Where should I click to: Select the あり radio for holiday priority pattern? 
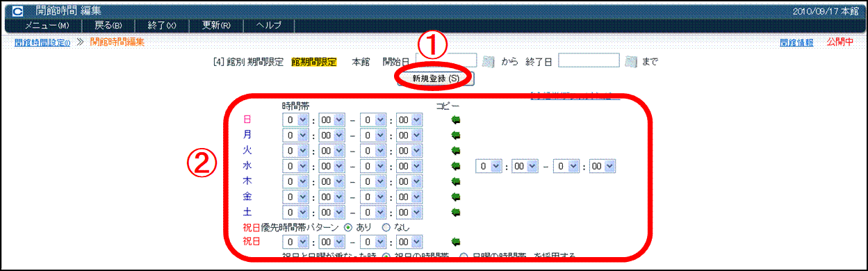pyautogui.click(x=348, y=227)
